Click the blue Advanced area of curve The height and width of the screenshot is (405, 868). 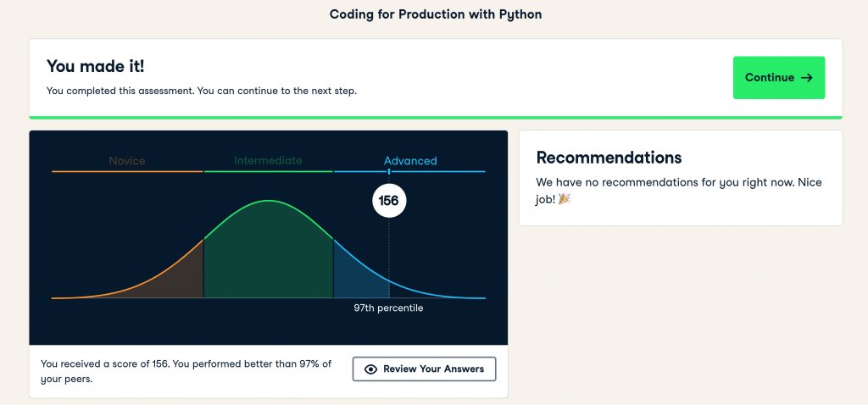(356, 278)
